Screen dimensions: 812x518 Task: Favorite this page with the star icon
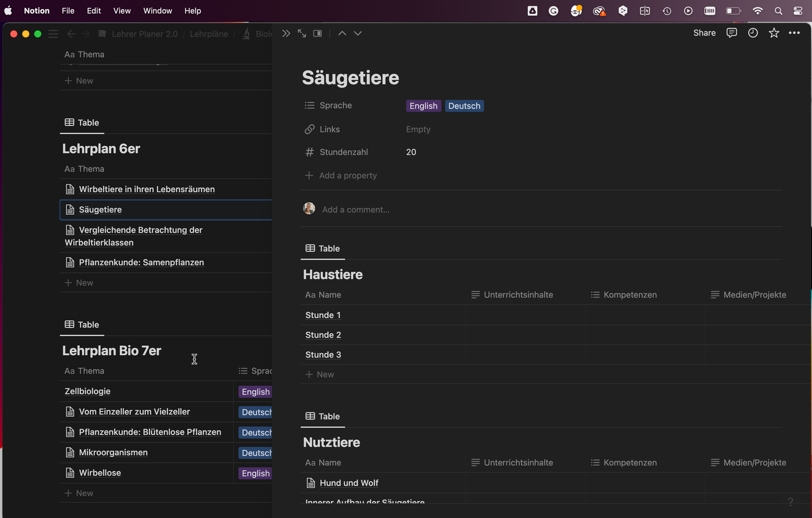coord(773,33)
